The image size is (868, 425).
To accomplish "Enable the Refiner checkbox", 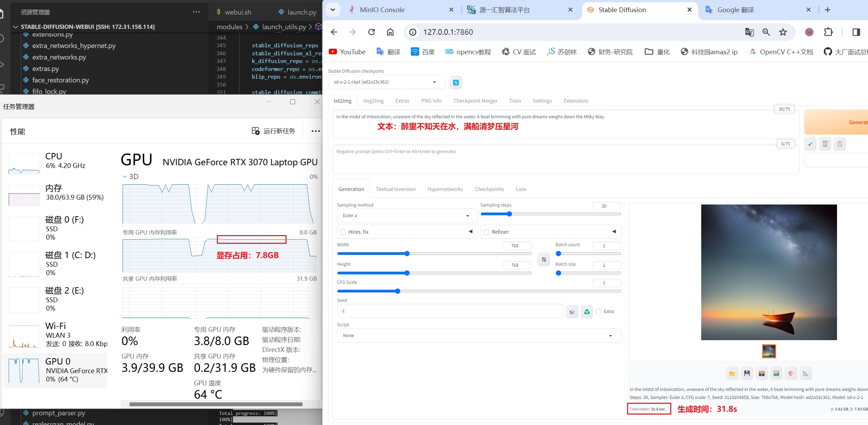I will pyautogui.click(x=486, y=232).
